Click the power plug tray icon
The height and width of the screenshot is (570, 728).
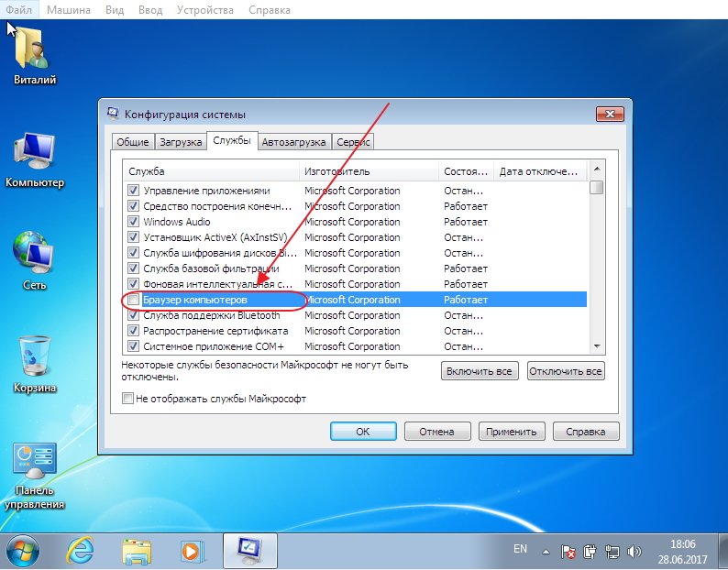pyautogui.click(x=590, y=552)
